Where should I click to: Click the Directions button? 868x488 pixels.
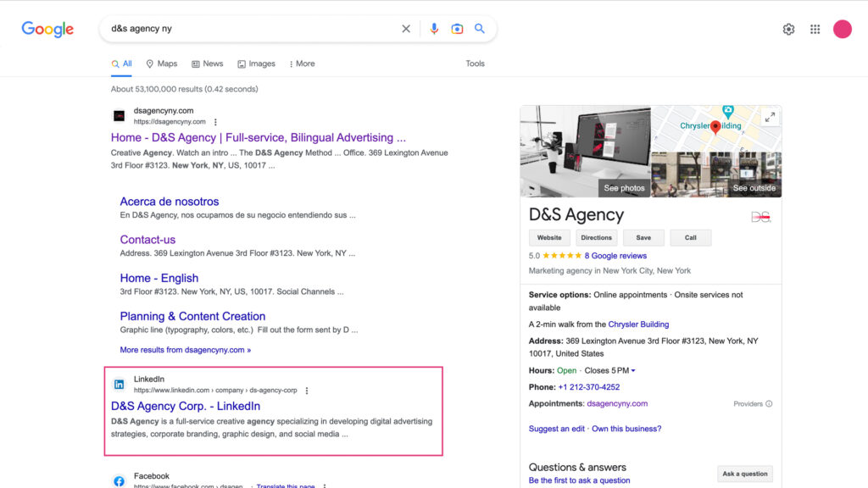(x=596, y=238)
